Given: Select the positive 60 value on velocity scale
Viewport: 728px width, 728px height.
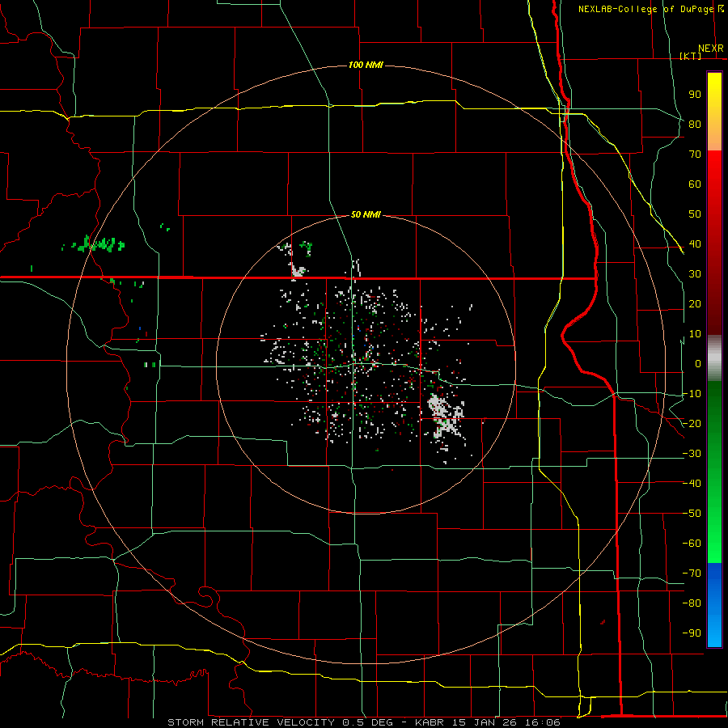Looking at the screenshot, I should click(695, 184).
